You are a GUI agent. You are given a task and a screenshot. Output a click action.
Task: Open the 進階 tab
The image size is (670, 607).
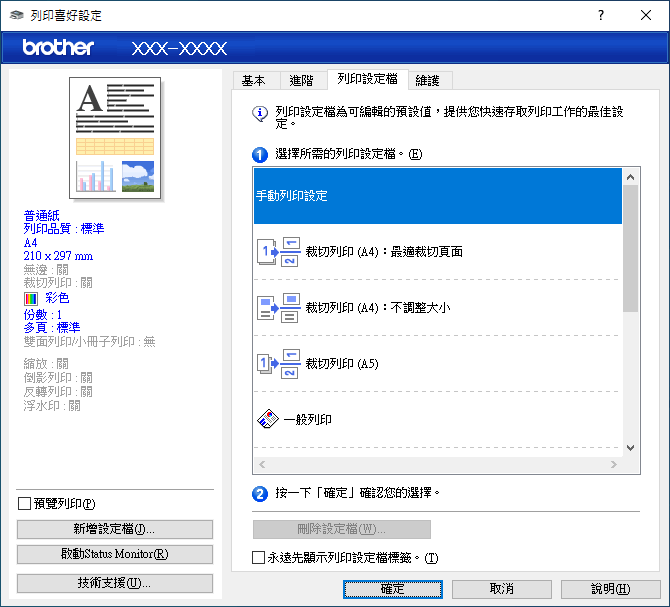tap(300, 80)
